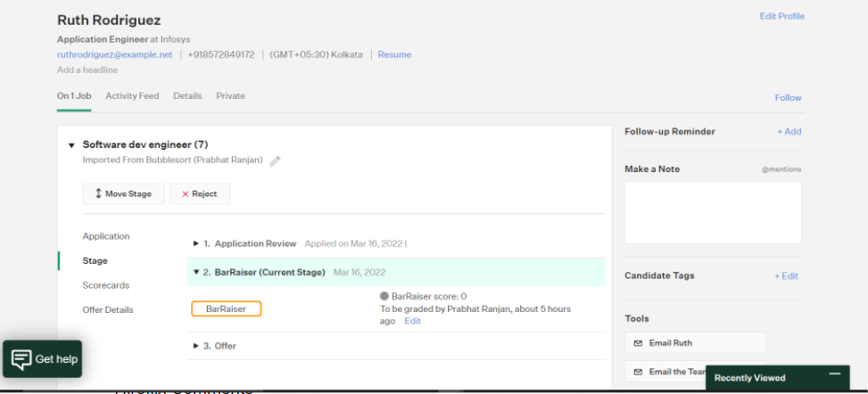The width and height of the screenshot is (868, 394).
Task: Expand the Offer stage row
Action: pos(196,346)
